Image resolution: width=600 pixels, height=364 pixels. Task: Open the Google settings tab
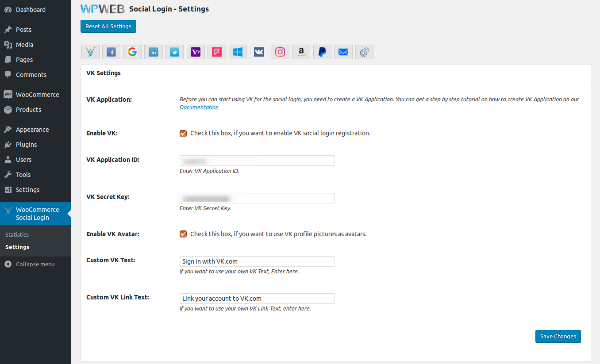click(132, 52)
